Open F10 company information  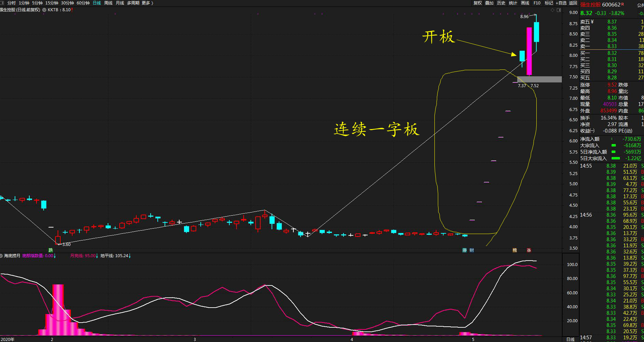click(x=537, y=3)
